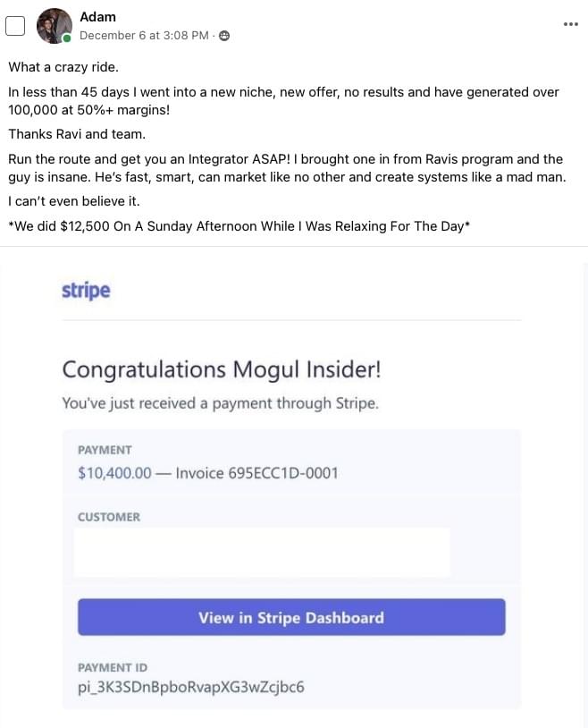588x728 pixels.
Task: Click the $12,500 Sunday Afternoon line
Action: point(239,226)
